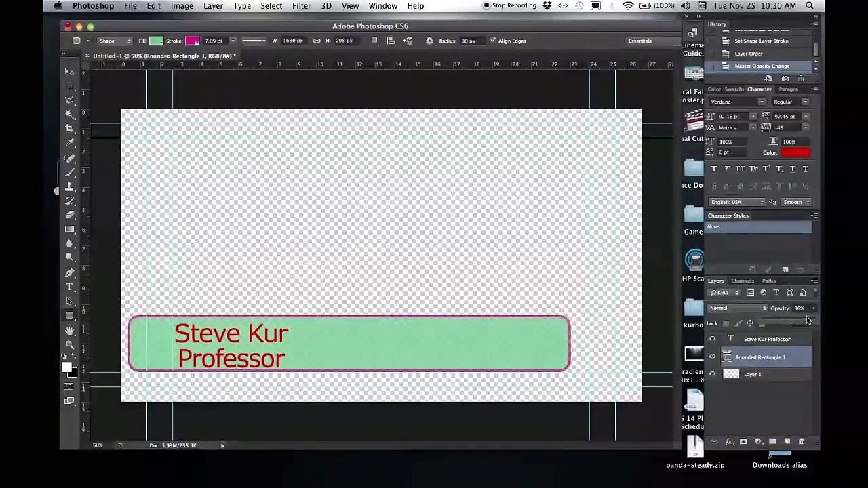
Task: Select the Horizontal Type tool
Action: coord(70,287)
